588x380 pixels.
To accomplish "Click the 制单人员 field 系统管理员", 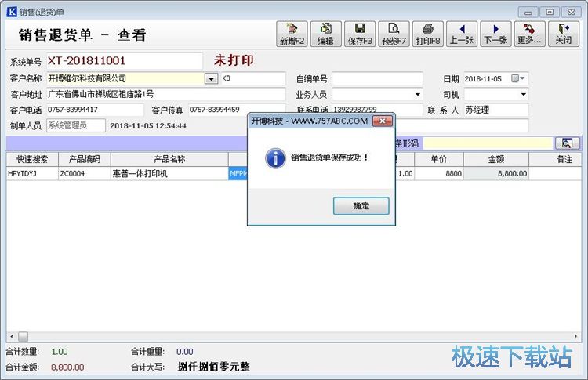I will [76, 125].
